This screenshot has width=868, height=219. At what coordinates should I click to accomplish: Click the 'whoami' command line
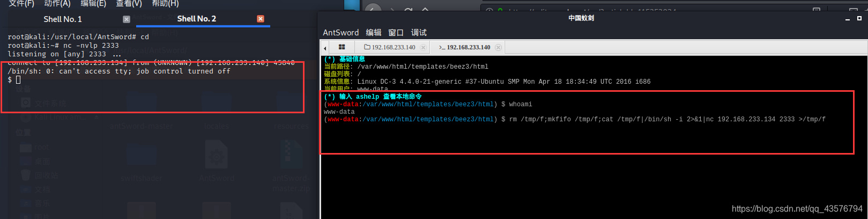pos(428,104)
